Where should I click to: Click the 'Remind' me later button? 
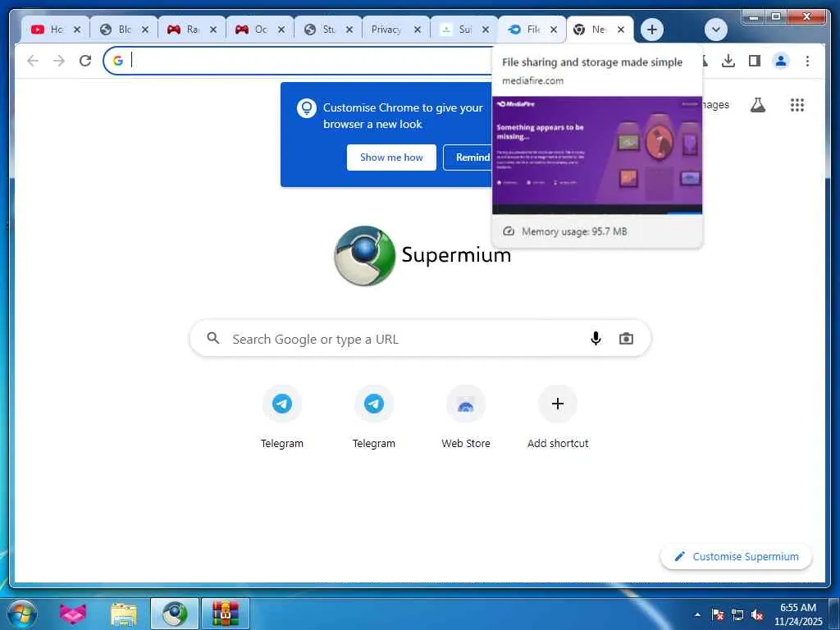[468, 157]
